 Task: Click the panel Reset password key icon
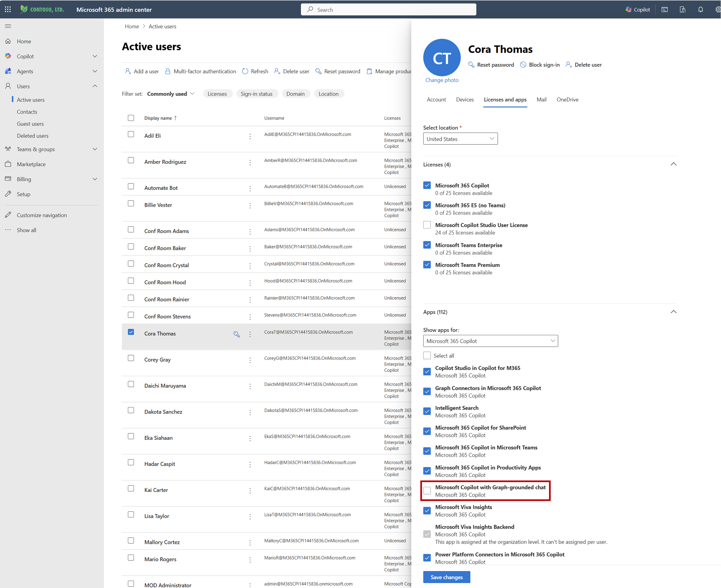click(x=471, y=64)
